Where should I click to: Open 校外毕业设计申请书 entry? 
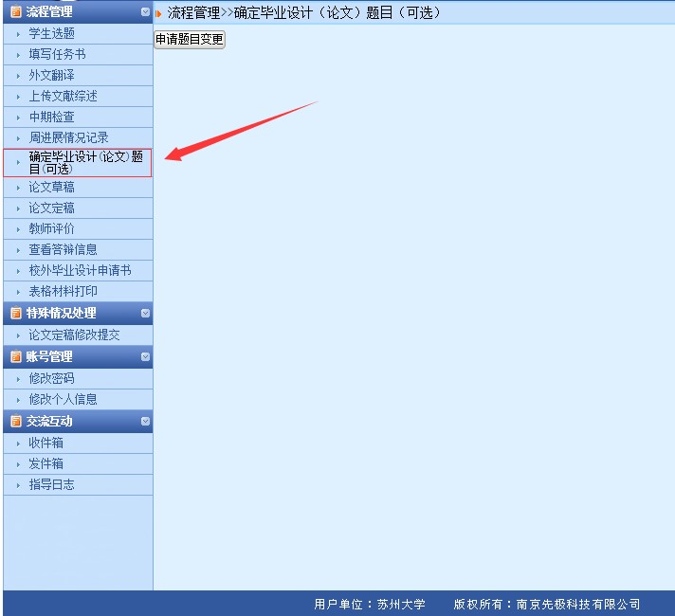click(x=78, y=271)
